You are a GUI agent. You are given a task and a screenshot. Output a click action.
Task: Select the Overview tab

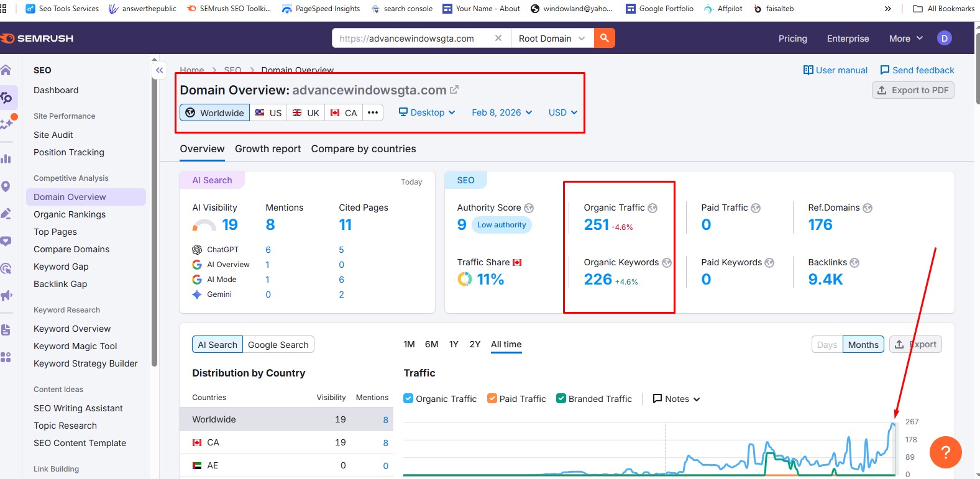coord(202,149)
